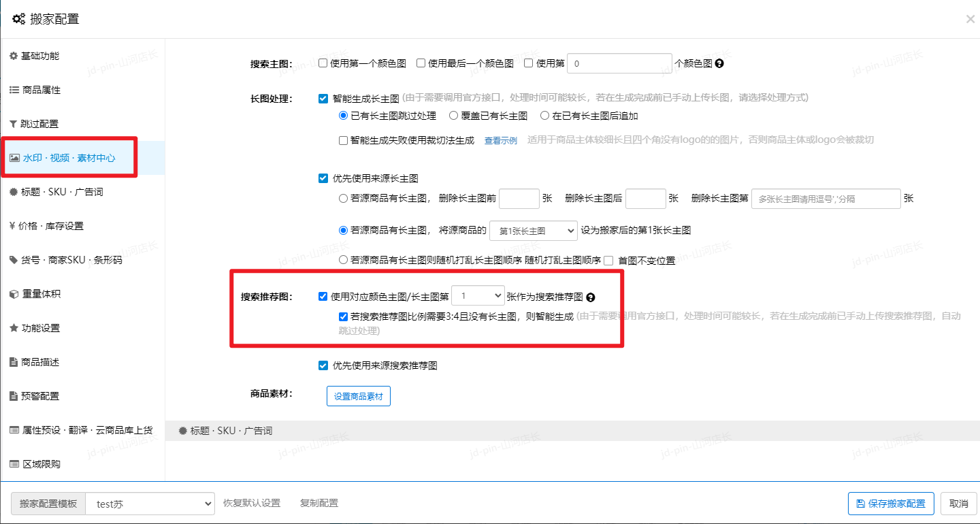Viewport: 980px width, 524px height.
Task: Click the help icon after 张作为搜索推荐图
Action: click(591, 297)
